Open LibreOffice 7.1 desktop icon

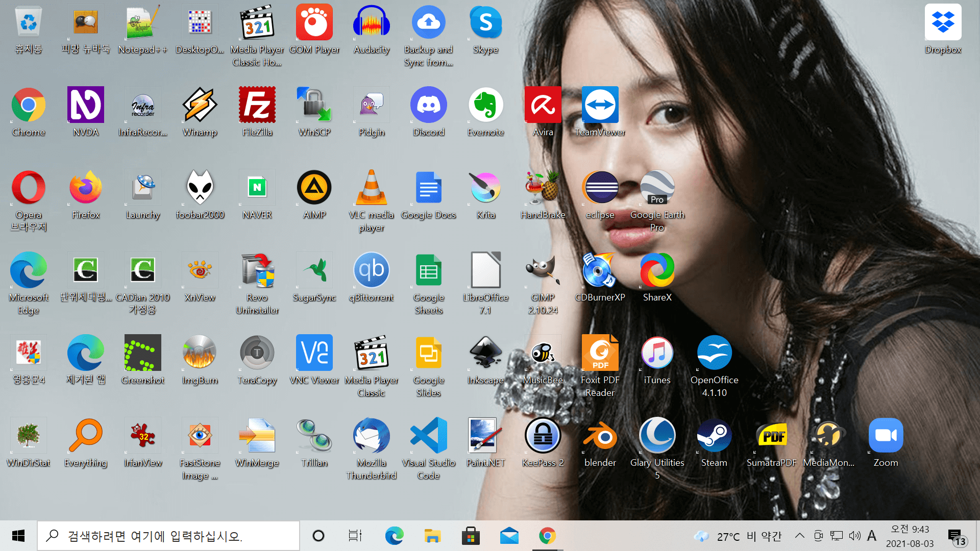click(x=485, y=284)
